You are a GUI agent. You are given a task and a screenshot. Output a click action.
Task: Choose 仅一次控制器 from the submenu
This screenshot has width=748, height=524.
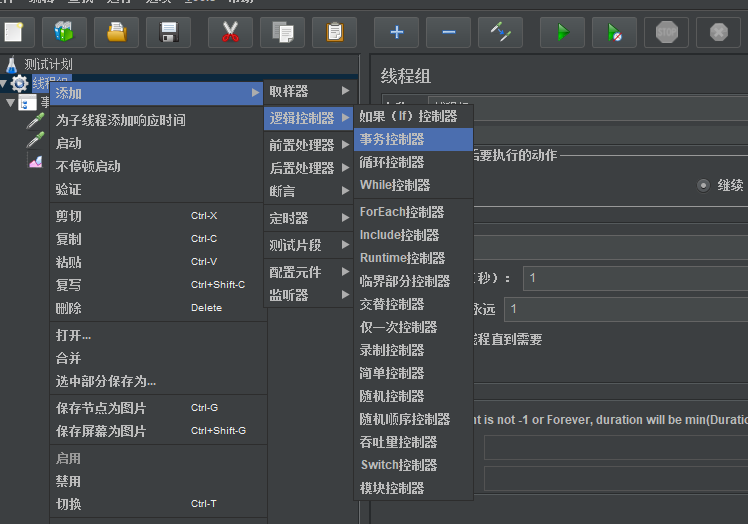414,327
